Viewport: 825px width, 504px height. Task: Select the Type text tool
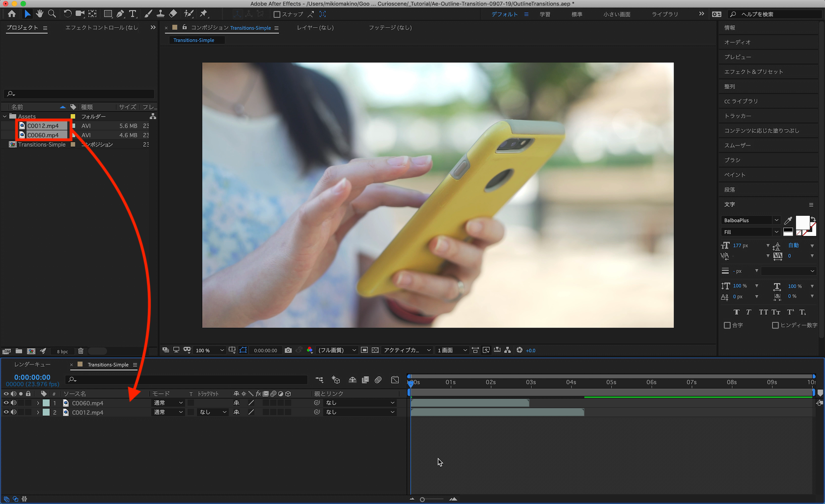[132, 14]
